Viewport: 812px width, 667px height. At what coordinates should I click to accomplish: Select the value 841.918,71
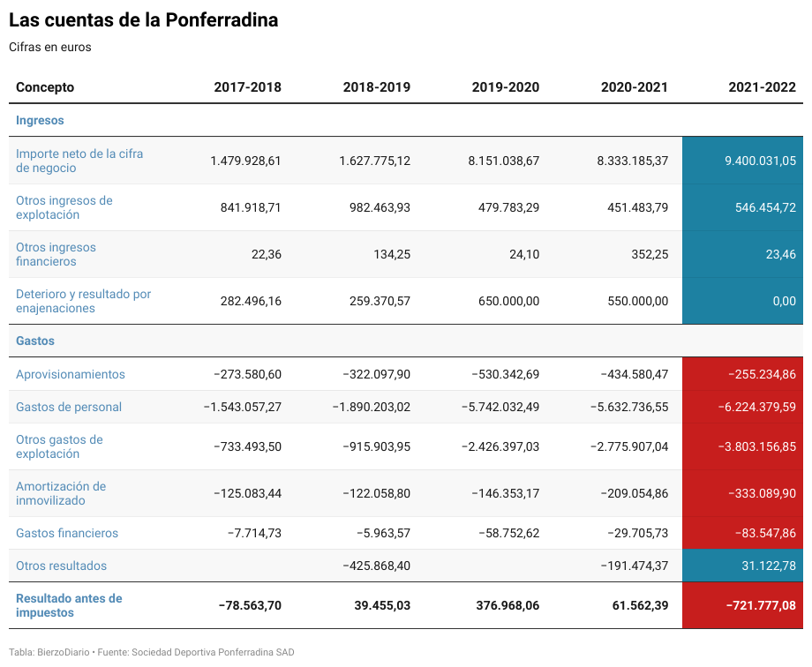pyautogui.click(x=251, y=207)
